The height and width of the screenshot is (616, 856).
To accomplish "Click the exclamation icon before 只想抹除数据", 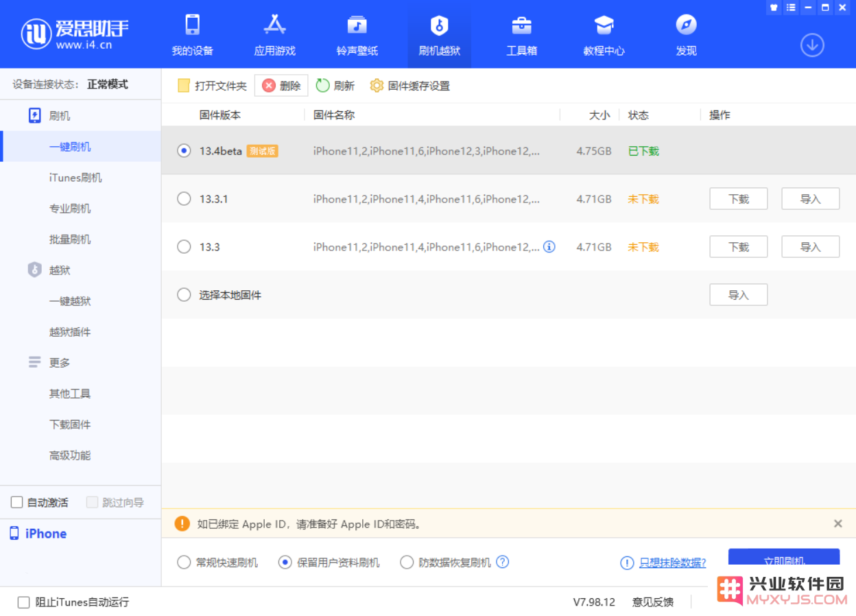I will click(627, 562).
